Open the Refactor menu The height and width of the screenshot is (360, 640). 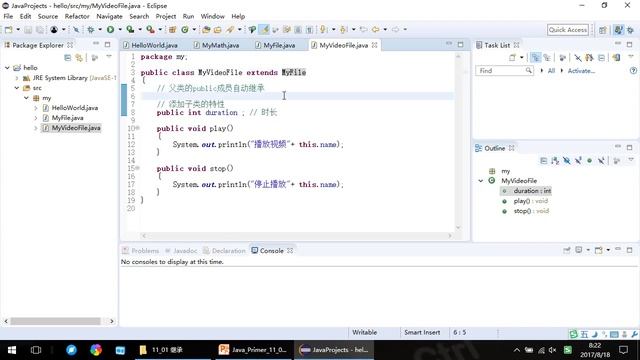[77, 16]
